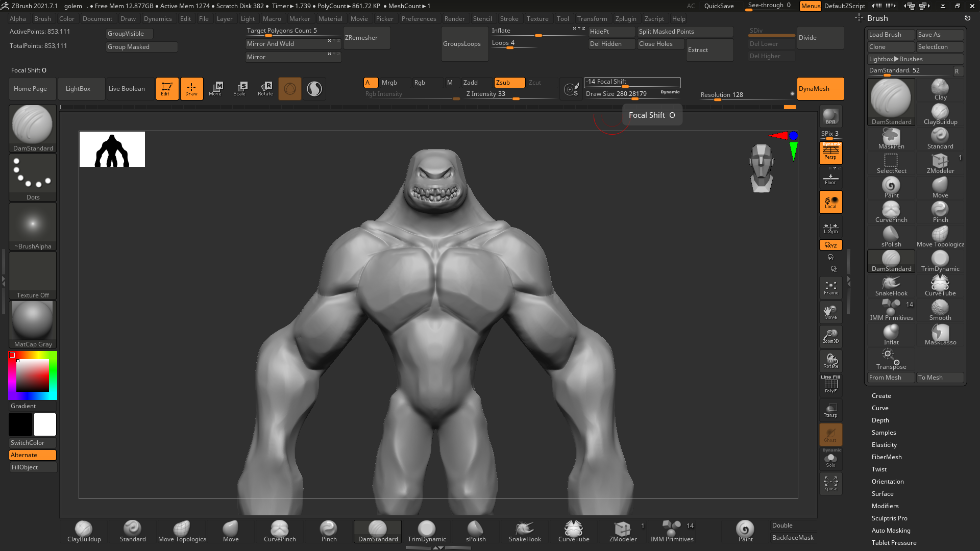Activate the Scale transform tool
Viewport: 980px width, 551px height.
pos(240,89)
